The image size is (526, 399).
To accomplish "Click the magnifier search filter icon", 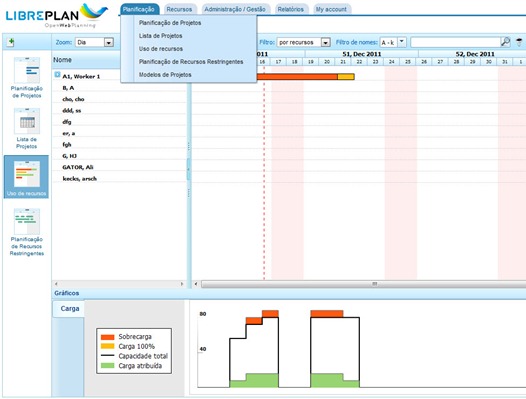I will 505,42.
